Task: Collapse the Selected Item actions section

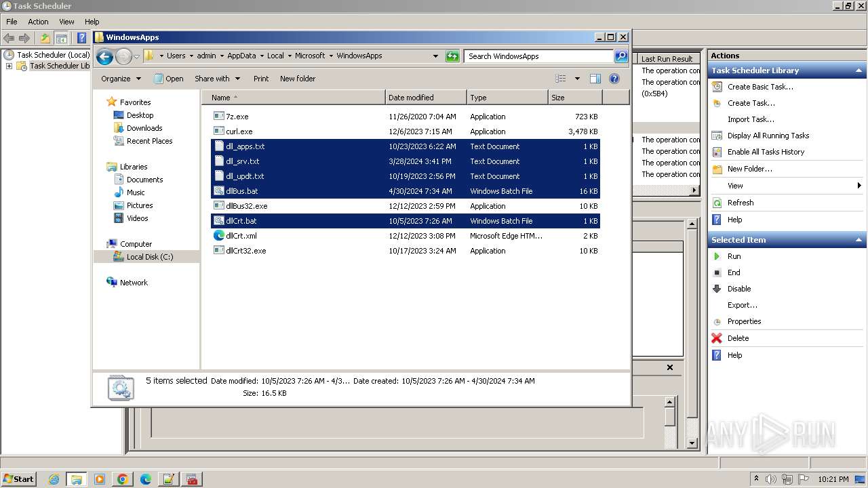Action: tap(859, 240)
